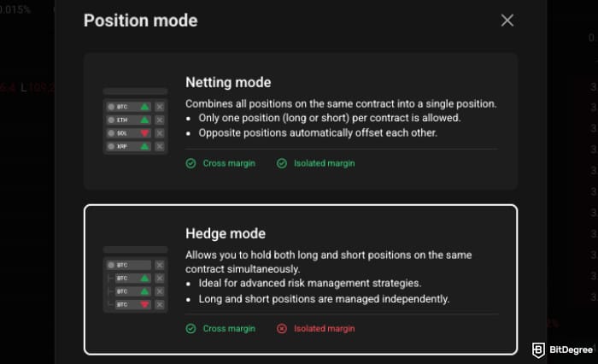Click the X next to XRP row
The width and height of the screenshot is (598, 364).
[160, 147]
